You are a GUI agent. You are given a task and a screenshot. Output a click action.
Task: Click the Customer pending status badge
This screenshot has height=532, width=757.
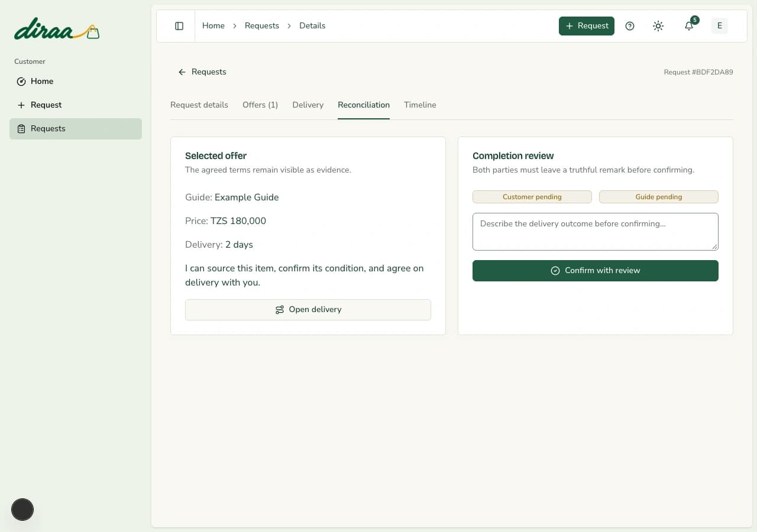click(x=532, y=197)
